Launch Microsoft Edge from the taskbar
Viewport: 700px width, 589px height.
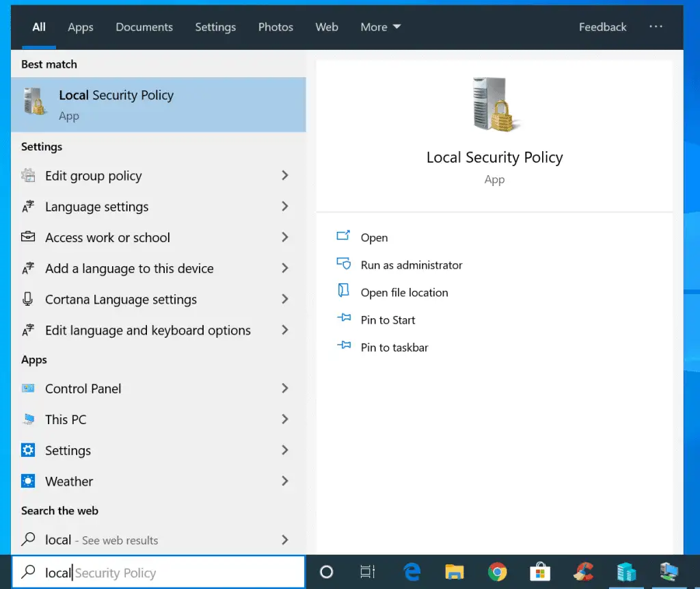412,572
